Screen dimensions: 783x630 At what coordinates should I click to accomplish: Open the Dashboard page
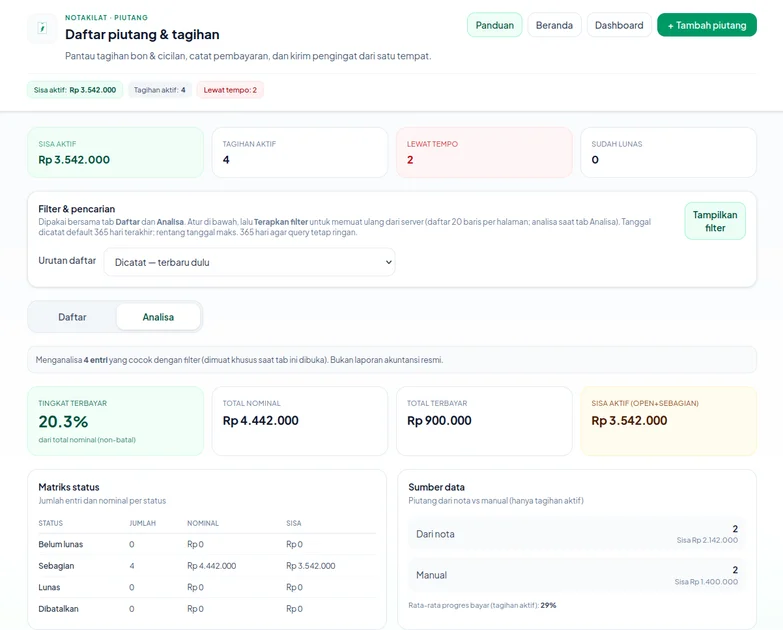[x=619, y=25]
